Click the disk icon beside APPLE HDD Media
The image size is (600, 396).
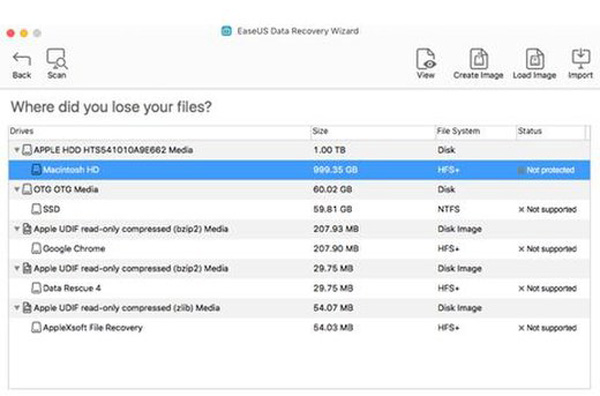pyautogui.click(x=27, y=150)
